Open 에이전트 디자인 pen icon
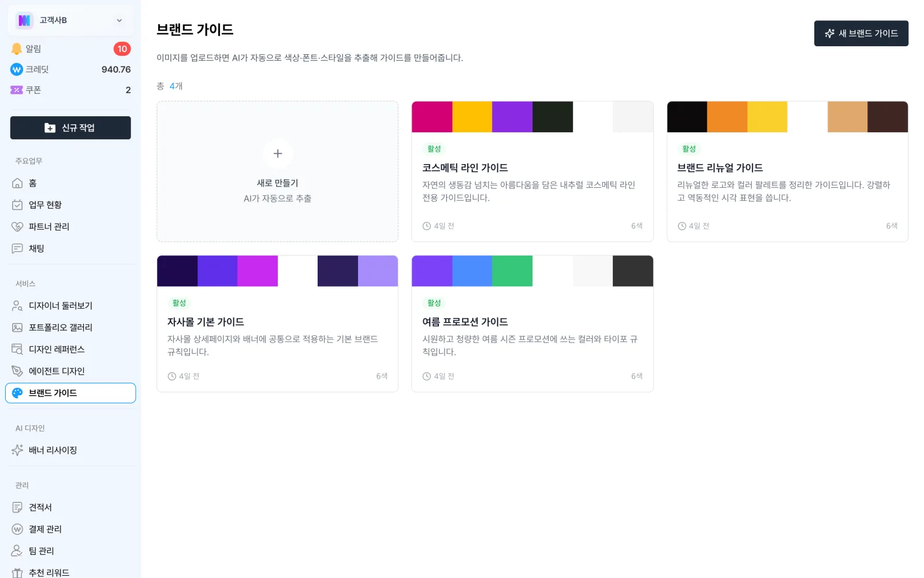Screen dimensions: 924x578 tap(17, 371)
